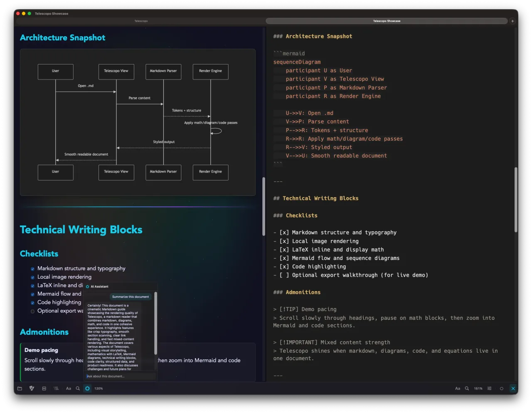Click '## Technical Writing Blocks' source line
Screen dimensions: 532x413
click(x=316, y=198)
